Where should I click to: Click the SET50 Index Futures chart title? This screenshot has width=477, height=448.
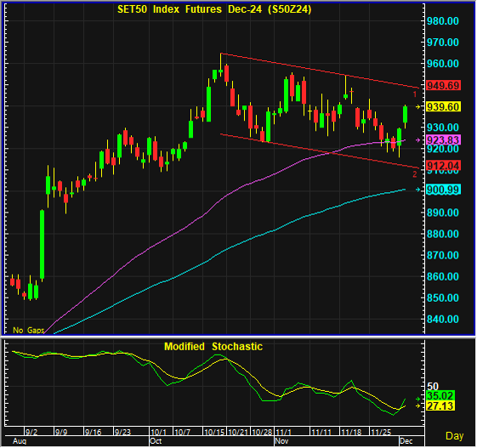[214, 9]
